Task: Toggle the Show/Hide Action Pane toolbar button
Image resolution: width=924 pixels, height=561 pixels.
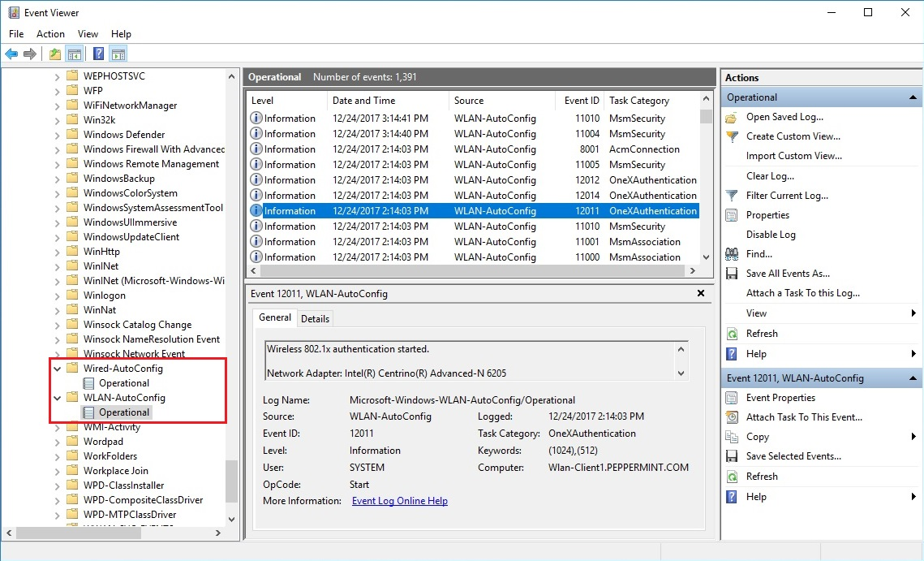Action: (118, 54)
